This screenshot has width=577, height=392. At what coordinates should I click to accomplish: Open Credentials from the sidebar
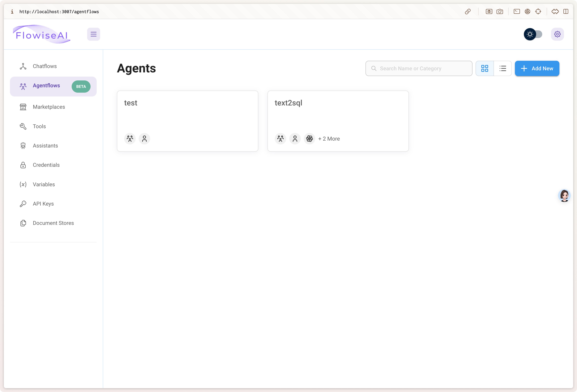pos(46,165)
